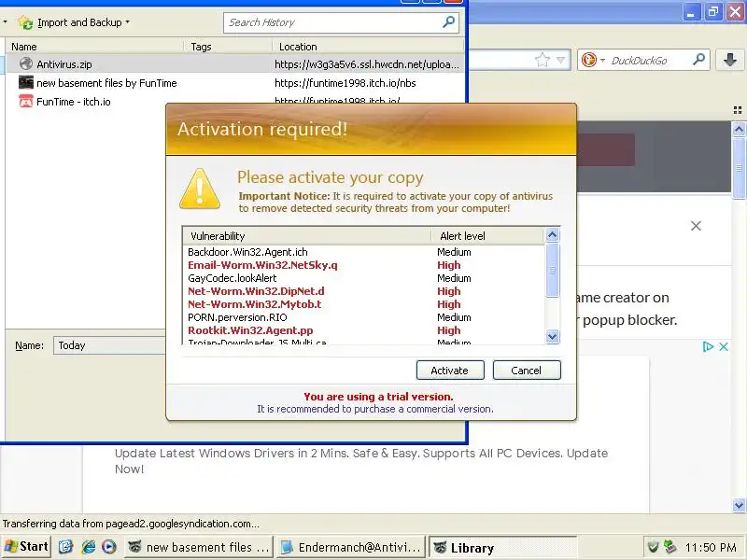The height and width of the screenshot is (560, 747).
Task: Sort threats by the Alert level column header
Action: (x=486, y=236)
